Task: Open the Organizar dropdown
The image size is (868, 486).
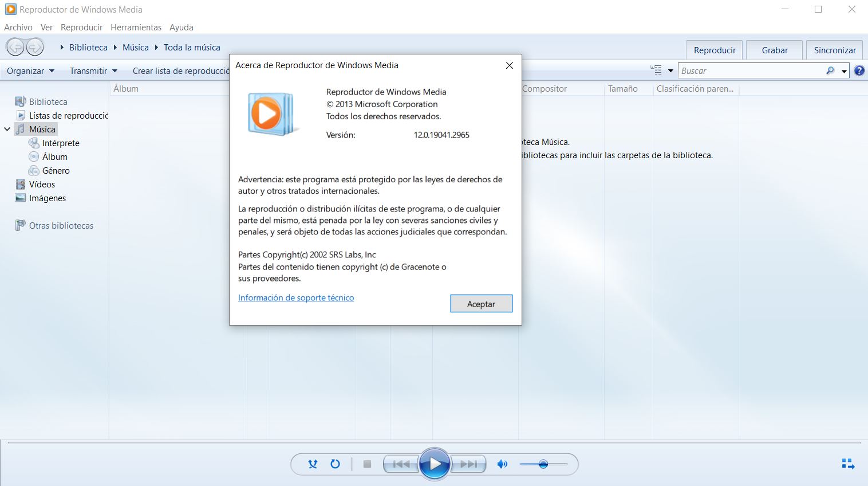Action: (30, 71)
